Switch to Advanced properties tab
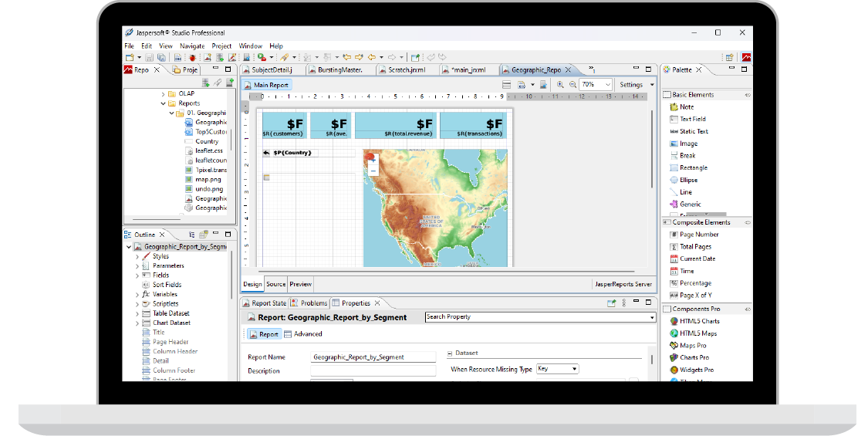This screenshot has width=868, height=436. 303,334
